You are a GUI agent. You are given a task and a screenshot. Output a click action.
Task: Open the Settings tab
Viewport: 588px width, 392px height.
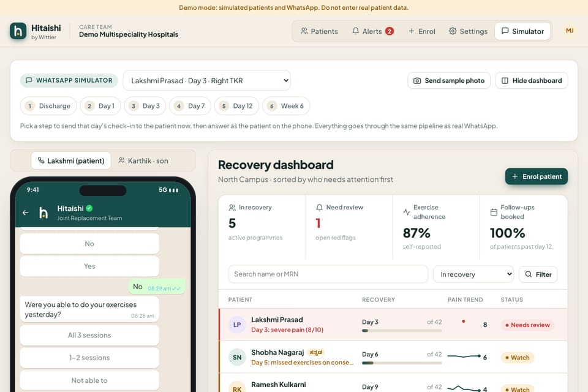pos(468,31)
